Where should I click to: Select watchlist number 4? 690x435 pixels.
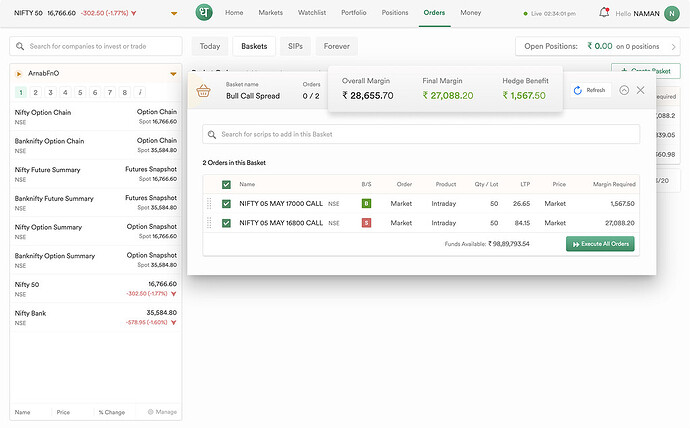pyautogui.click(x=65, y=92)
